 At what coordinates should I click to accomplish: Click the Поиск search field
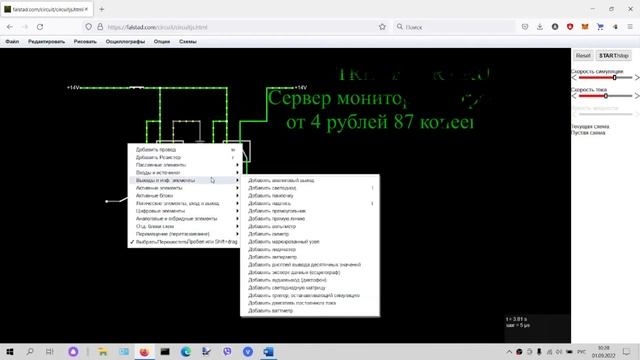453,27
